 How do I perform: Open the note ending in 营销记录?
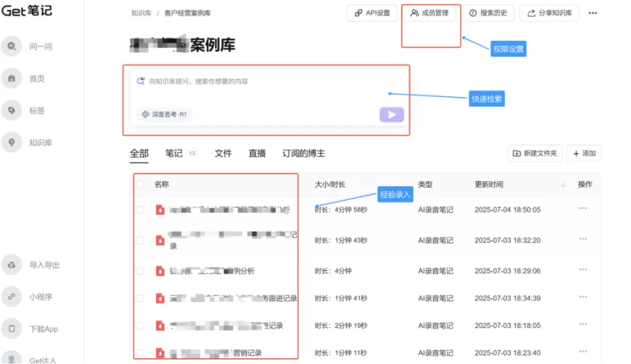click(215, 353)
